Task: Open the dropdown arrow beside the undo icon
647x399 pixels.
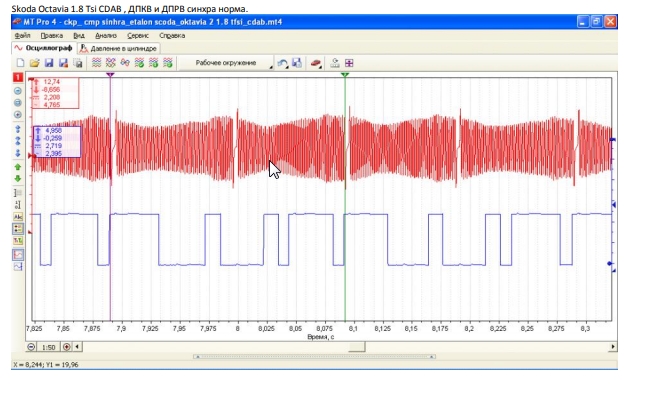Action: pos(287,67)
